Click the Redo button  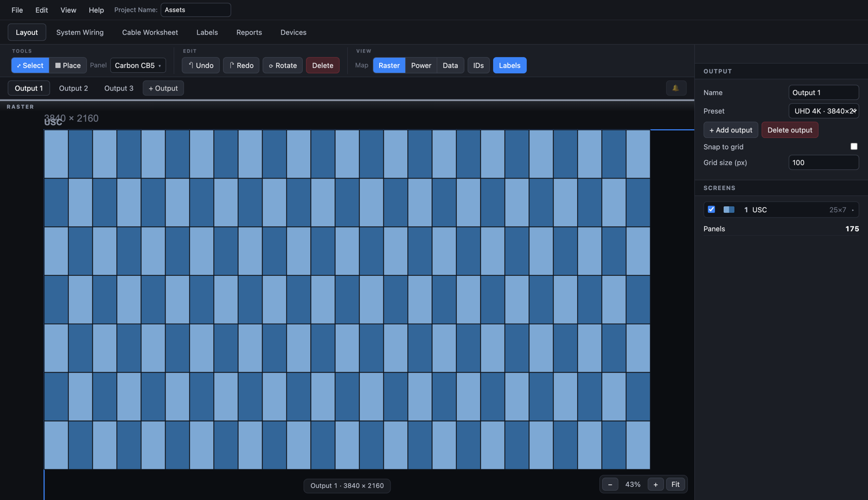[x=241, y=65]
